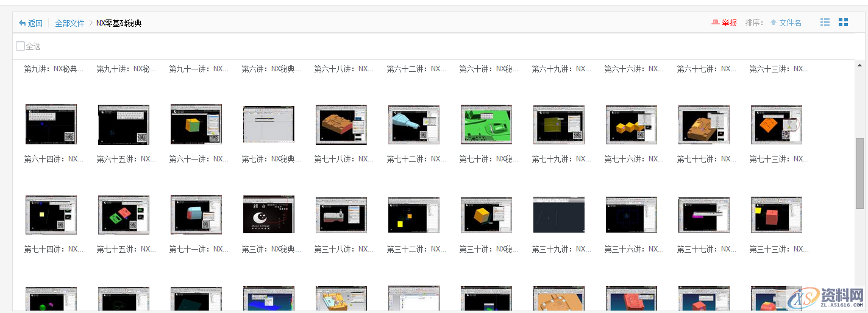Click the file name 第六十三讲：NX…
The width and height of the screenshot is (868, 313).
[x=780, y=69]
